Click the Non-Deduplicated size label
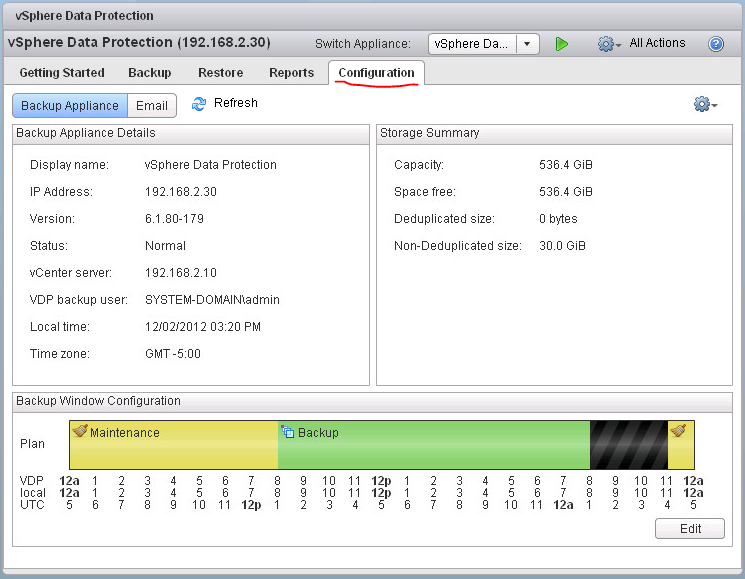745x579 pixels. click(458, 246)
